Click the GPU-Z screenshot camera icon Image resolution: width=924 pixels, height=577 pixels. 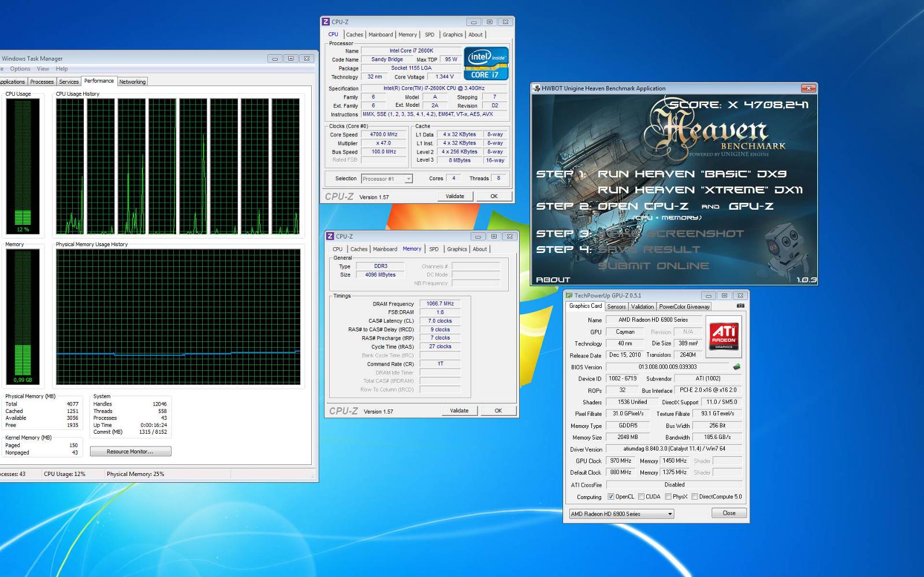[740, 306]
